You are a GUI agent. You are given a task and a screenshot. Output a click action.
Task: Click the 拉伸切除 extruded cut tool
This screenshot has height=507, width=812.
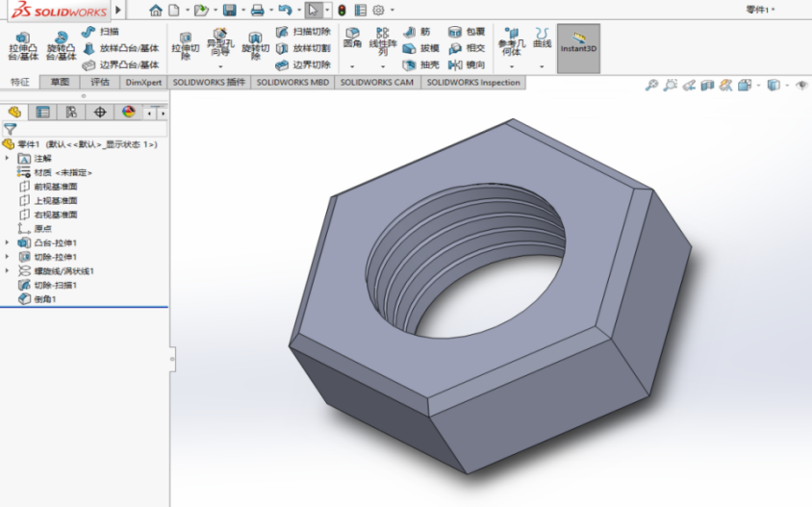[186, 46]
